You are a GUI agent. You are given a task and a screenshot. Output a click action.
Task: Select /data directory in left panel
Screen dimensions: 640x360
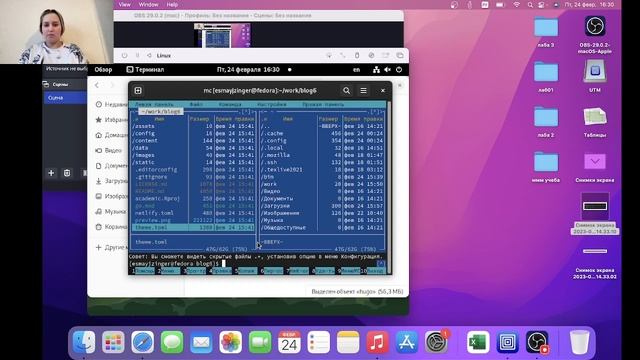tap(193, 148)
